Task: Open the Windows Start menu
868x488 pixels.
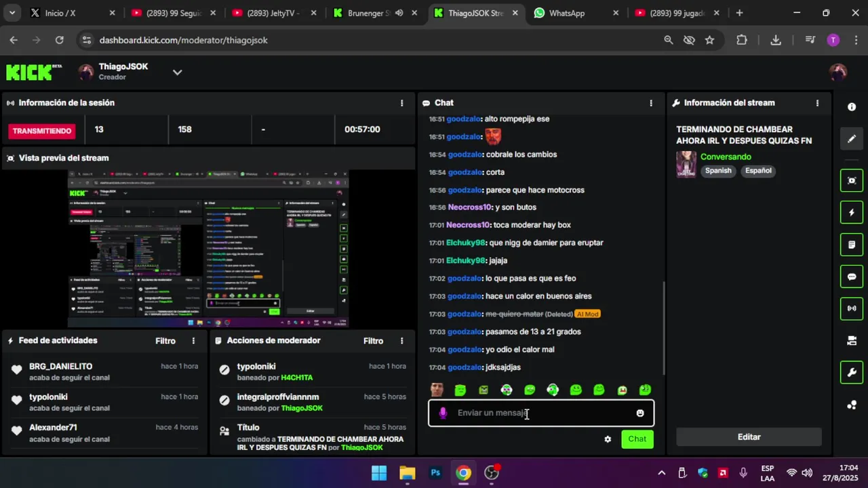Action: pyautogui.click(x=379, y=473)
